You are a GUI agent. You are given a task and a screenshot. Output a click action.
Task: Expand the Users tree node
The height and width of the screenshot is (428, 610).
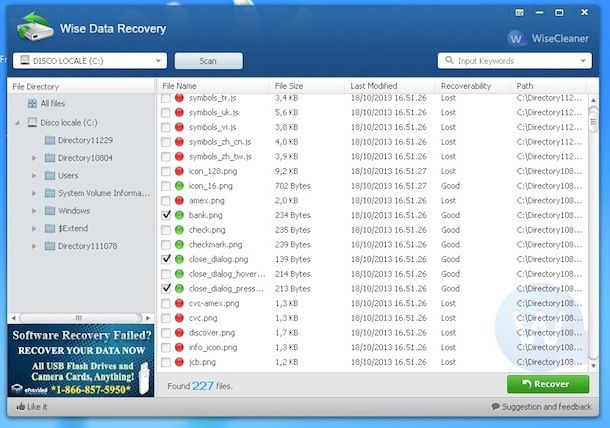tap(34, 176)
